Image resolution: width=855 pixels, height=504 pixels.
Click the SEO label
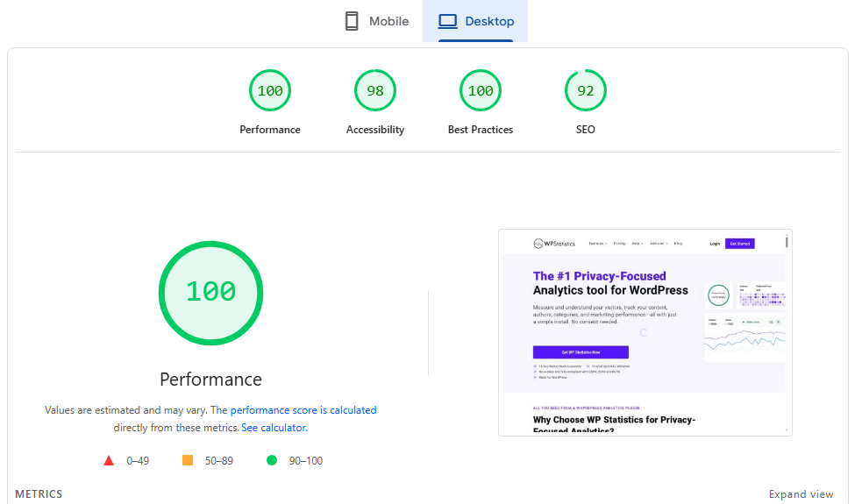(586, 130)
